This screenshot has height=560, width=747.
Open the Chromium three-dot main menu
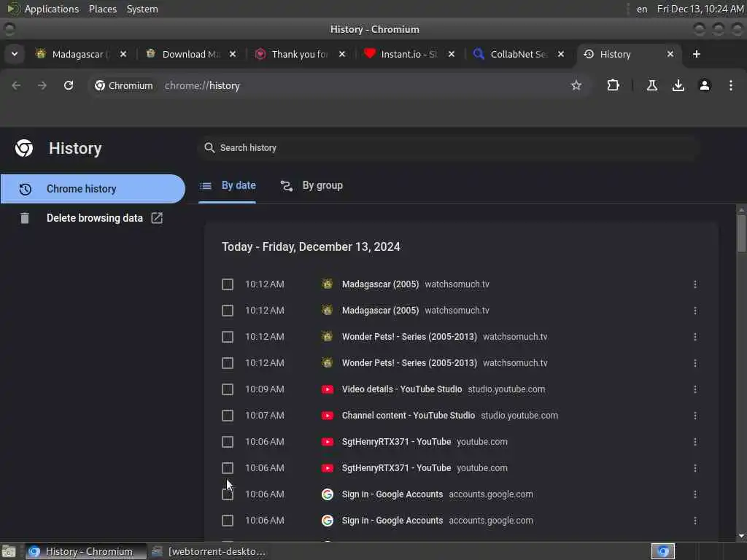(731, 86)
